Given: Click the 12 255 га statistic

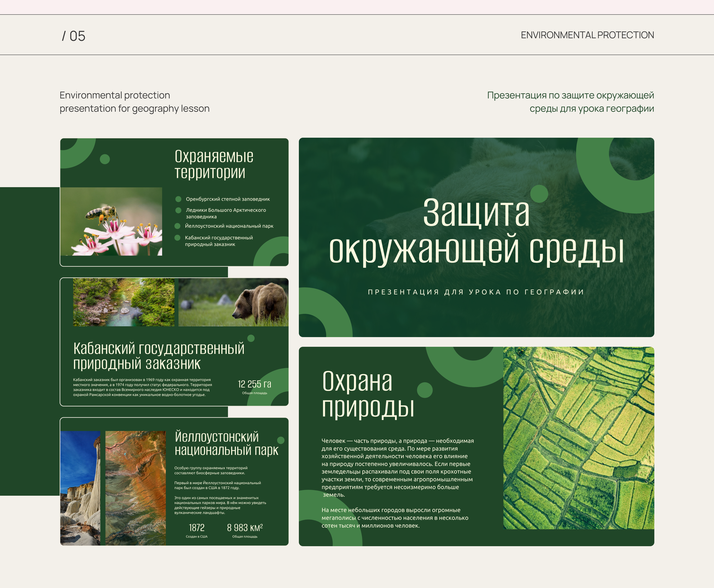Looking at the screenshot, I should coord(254,385).
